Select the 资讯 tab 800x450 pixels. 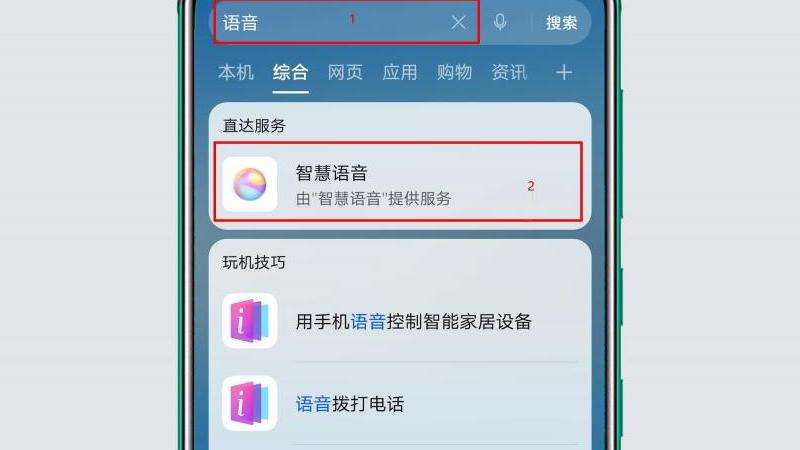[x=509, y=72]
